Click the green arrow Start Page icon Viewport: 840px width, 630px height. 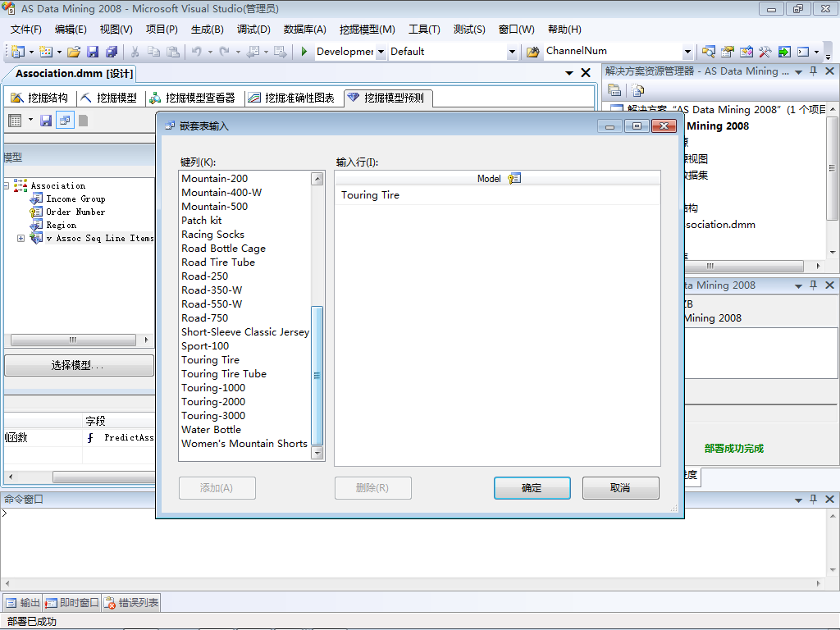coord(784,52)
